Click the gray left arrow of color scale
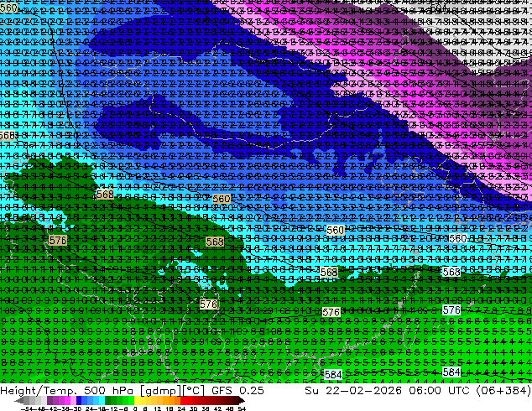This screenshot has height=411, width=532. [x=19, y=400]
